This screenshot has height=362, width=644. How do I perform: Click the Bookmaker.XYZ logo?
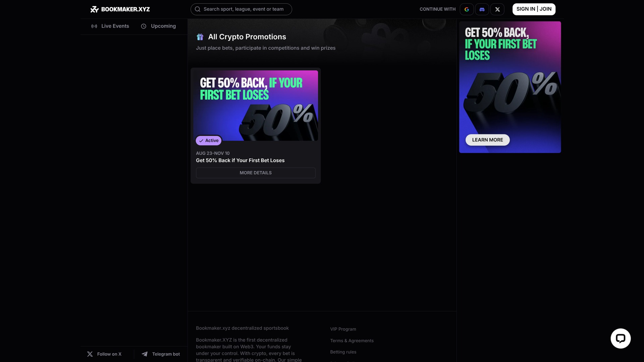pos(120,9)
